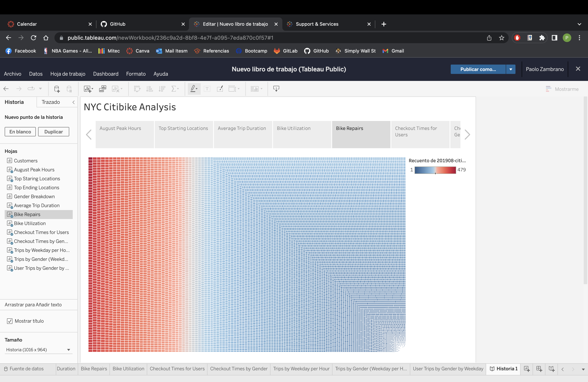Click the duplicate sheet toolbar icon
588x382 pixels.
tap(102, 89)
